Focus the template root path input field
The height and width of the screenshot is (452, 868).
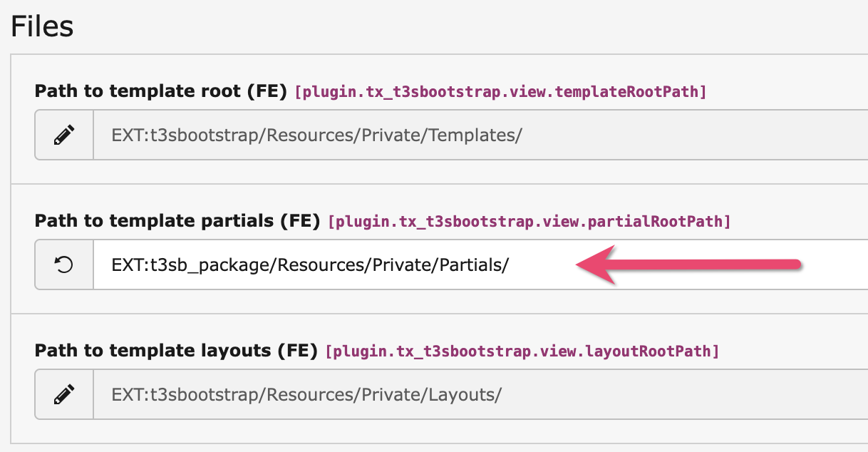[x=641, y=135]
